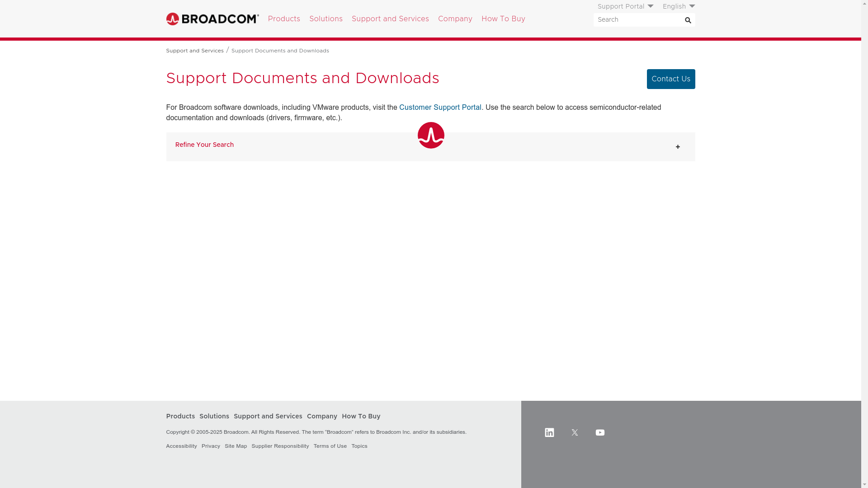Open the Site Map footer link
Screen dimensions: 868x488
(x=236, y=446)
